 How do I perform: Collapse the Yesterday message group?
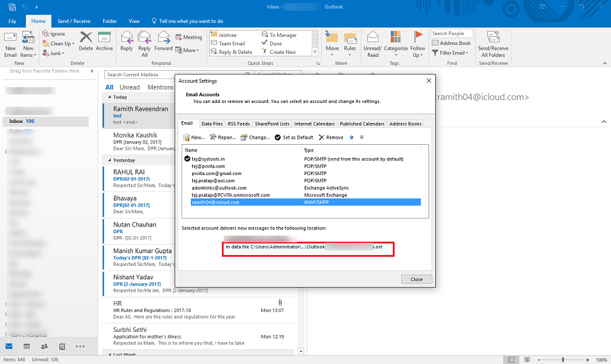click(x=110, y=160)
